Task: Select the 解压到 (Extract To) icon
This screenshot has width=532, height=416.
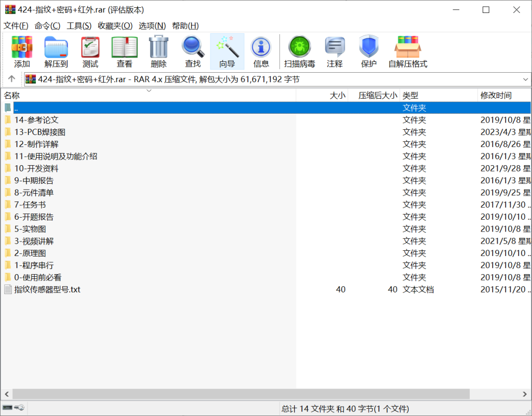Action: [x=56, y=50]
